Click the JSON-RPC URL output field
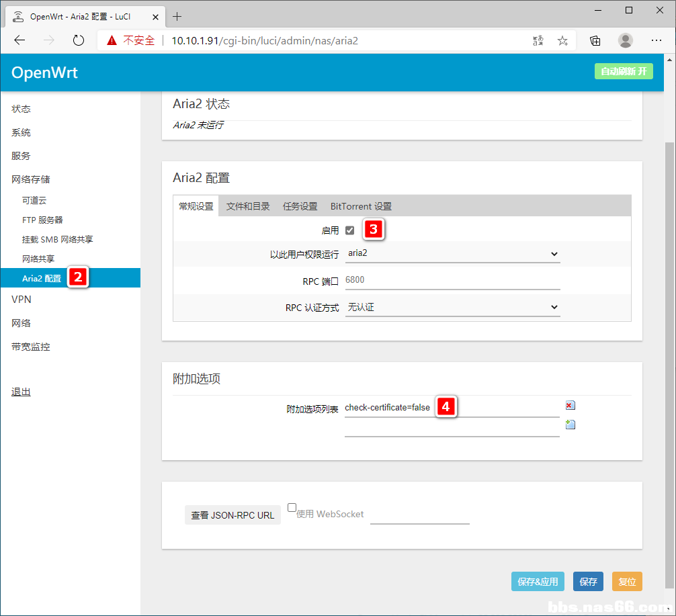This screenshot has width=676, height=616. (420, 515)
